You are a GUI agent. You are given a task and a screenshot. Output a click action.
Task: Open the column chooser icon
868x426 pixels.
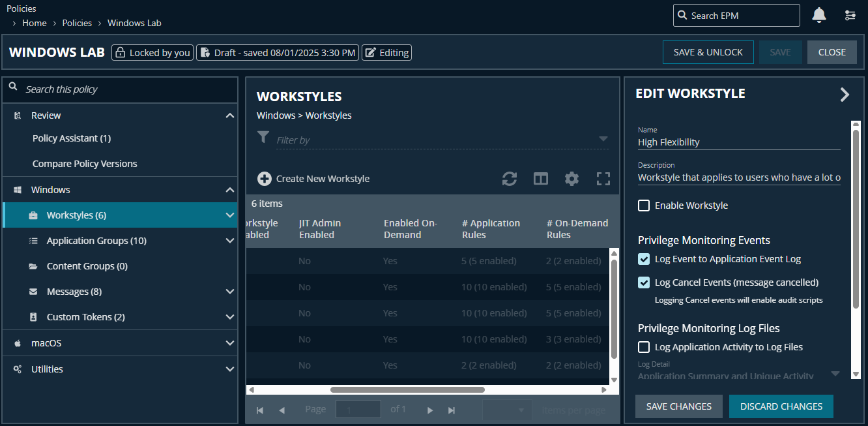click(541, 179)
